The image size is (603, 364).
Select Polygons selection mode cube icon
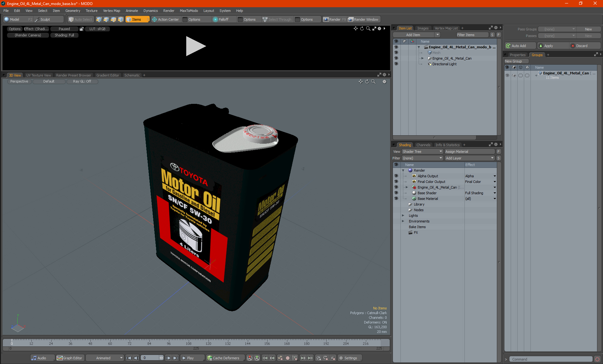click(x=113, y=19)
